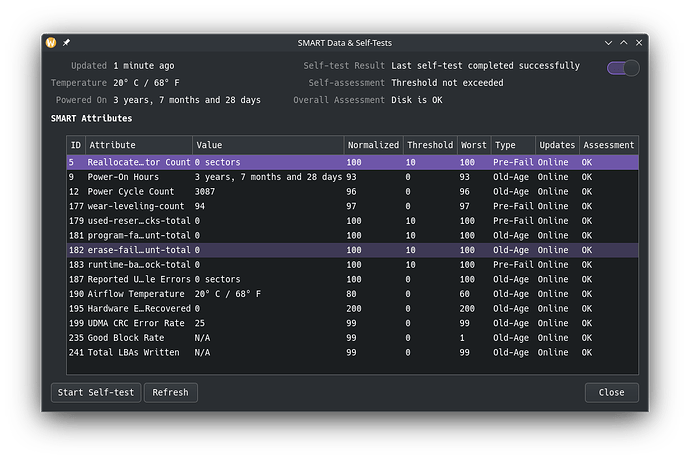Click the 'Disk is OK' assessment text

pyautogui.click(x=417, y=100)
